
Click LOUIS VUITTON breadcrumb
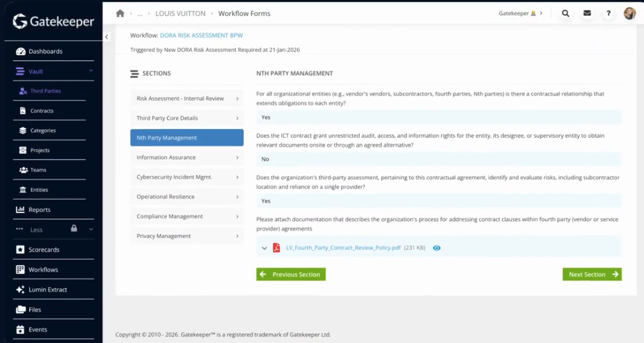pos(180,14)
